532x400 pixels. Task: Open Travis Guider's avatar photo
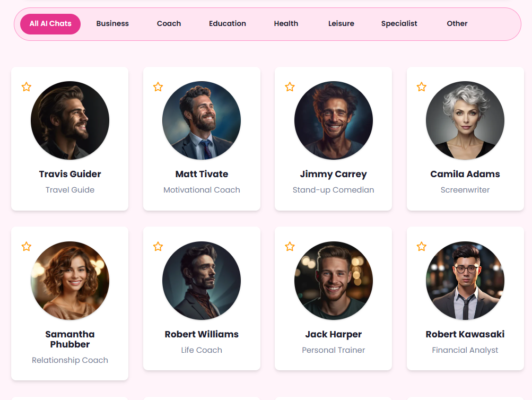70,120
